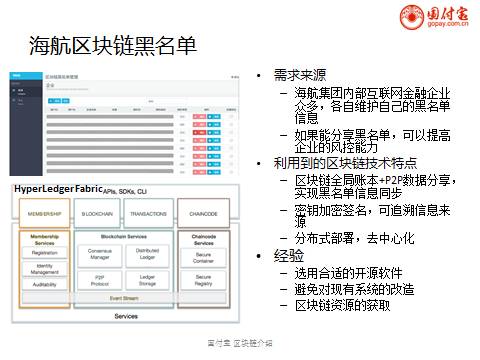Select the Secure Registry box

coord(203,280)
